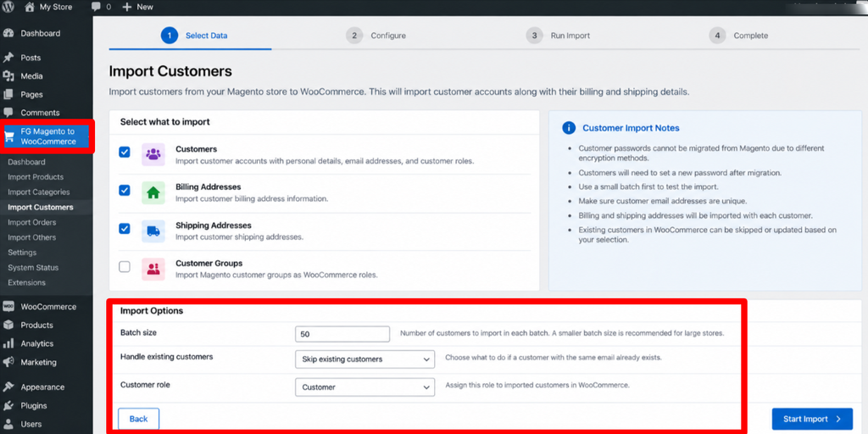Click the Posts pin icon
Screen dimensions: 868x434
click(x=8, y=58)
